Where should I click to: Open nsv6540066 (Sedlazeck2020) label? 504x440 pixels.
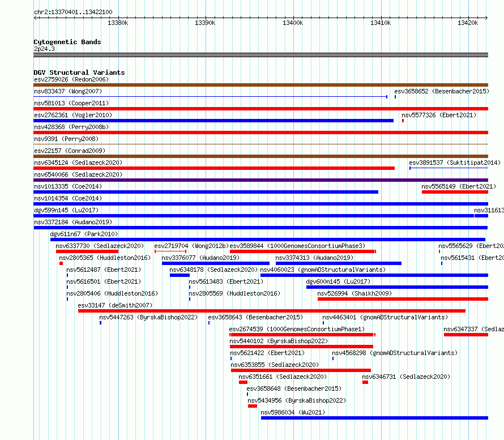pos(78,174)
